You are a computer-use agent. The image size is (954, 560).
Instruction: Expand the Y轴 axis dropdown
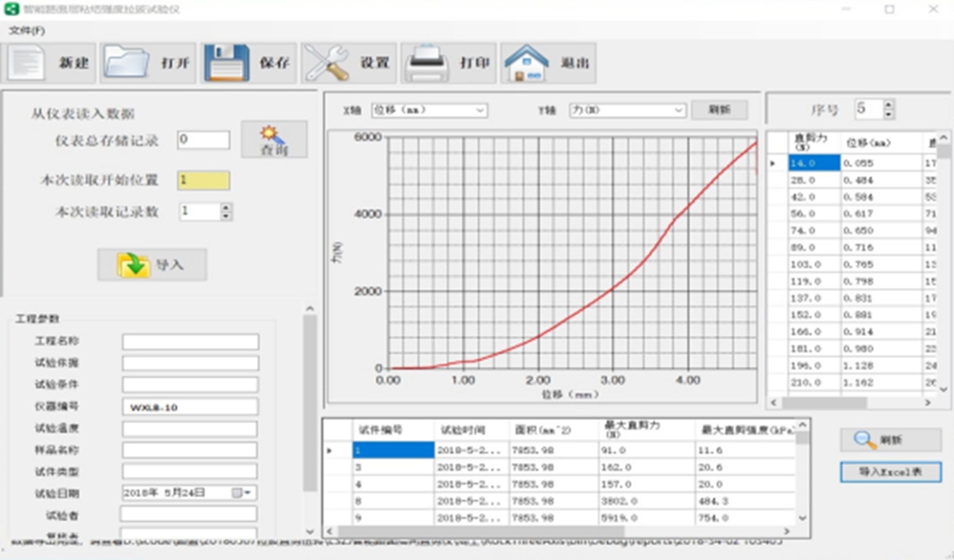pos(678,110)
